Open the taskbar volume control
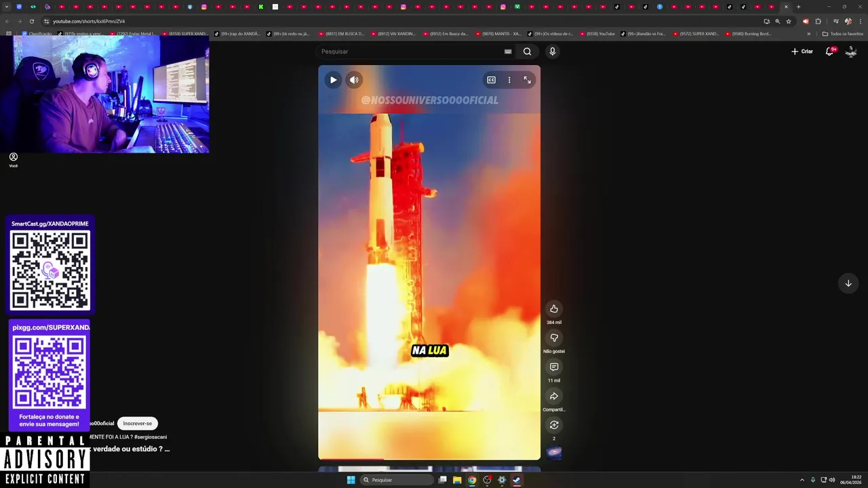This screenshot has width=868, height=488. pos(832,480)
